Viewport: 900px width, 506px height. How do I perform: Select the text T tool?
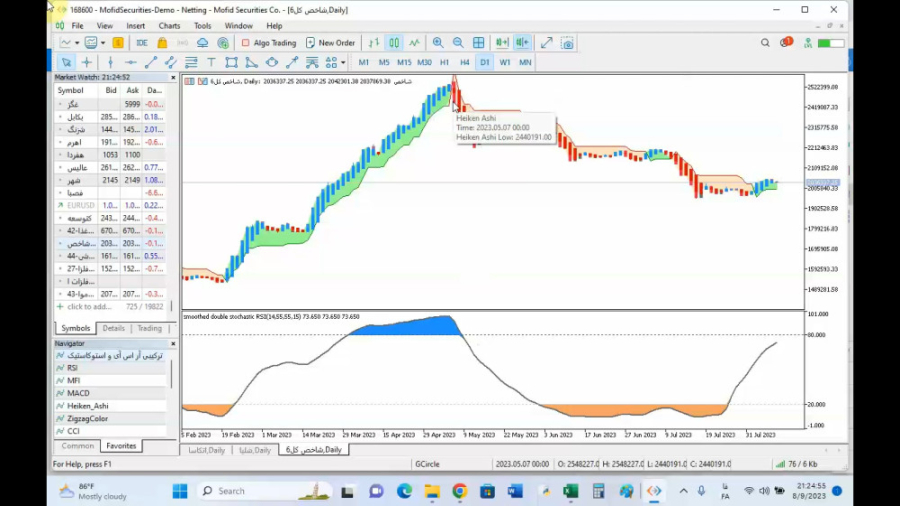[211, 62]
